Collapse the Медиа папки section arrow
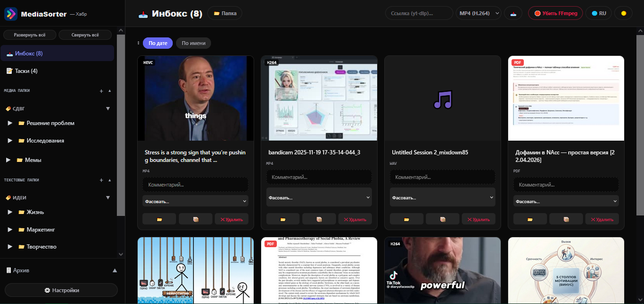Screen dimensions: 644x304 [x=110, y=90]
